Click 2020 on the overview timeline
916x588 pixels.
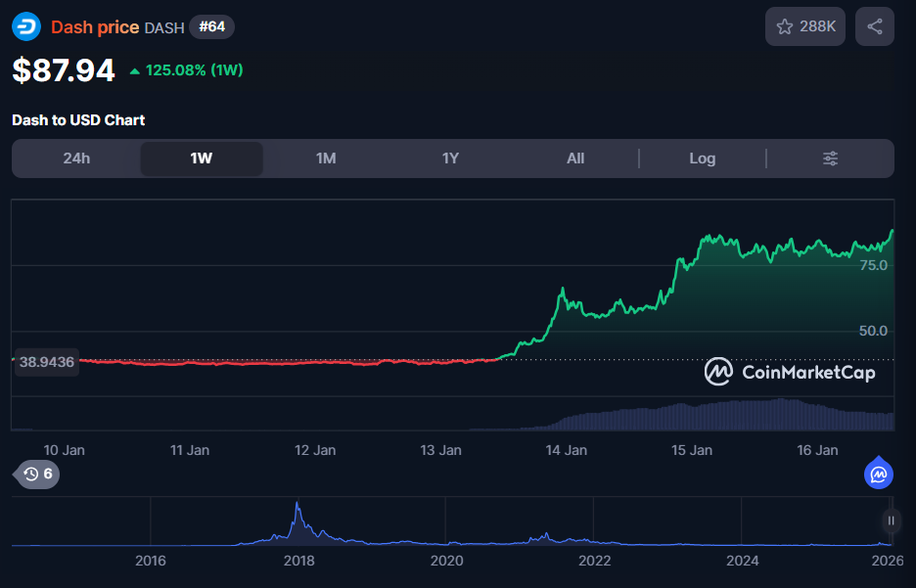tap(447, 561)
